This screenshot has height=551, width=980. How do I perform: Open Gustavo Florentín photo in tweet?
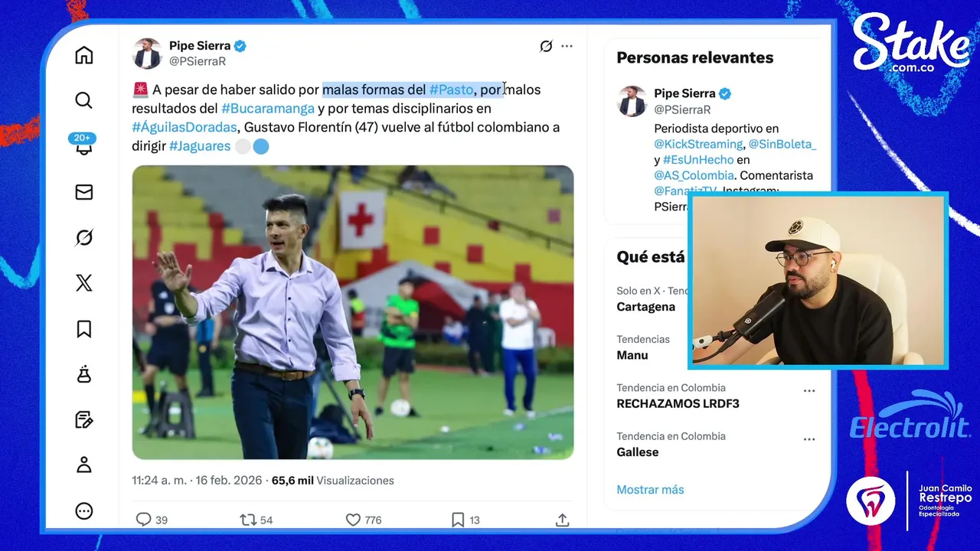353,312
